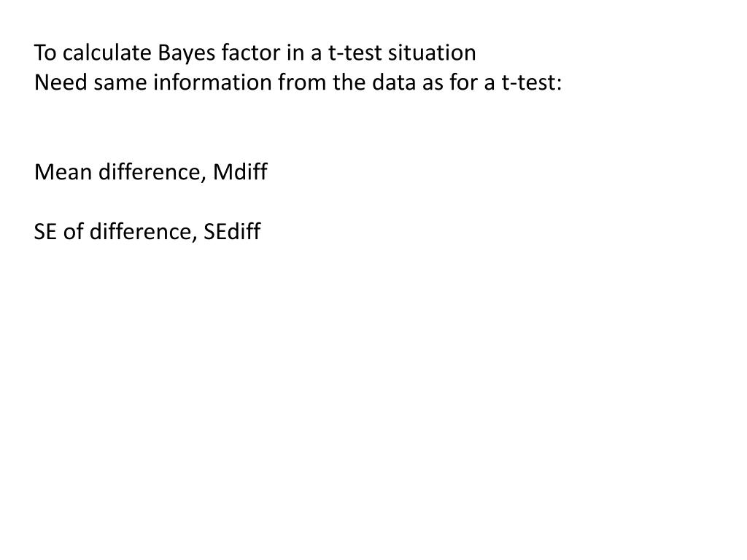Click the word "calculate" in the first line

coord(107,52)
